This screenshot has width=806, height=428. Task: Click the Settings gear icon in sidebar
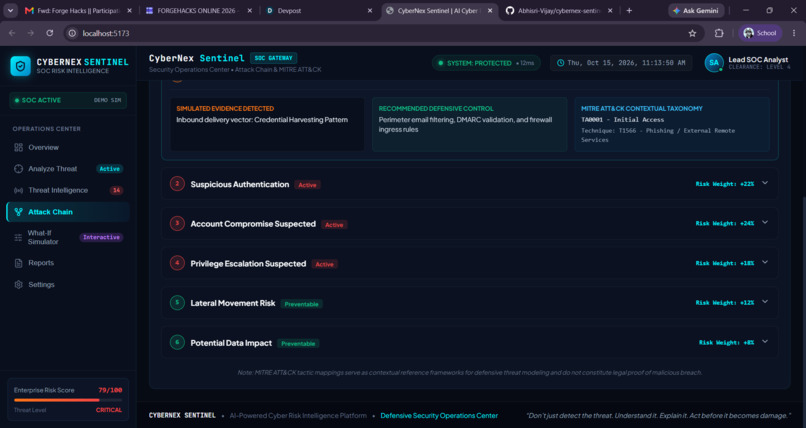point(19,285)
